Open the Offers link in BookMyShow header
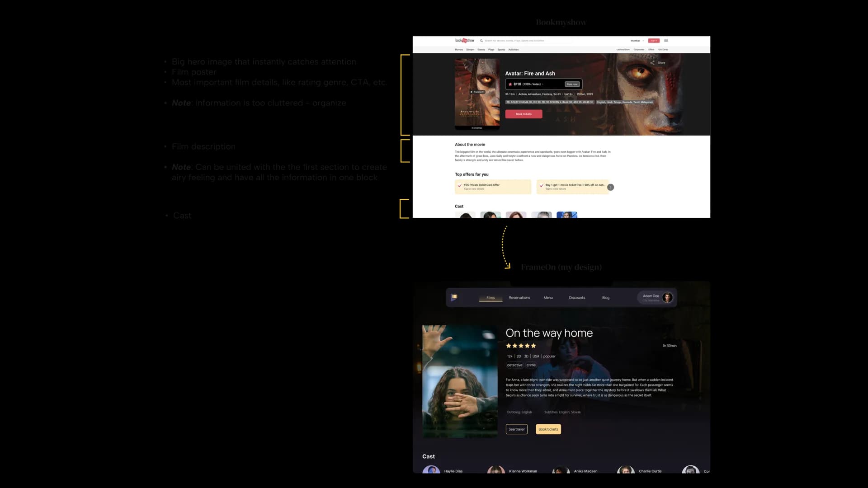 [651, 50]
